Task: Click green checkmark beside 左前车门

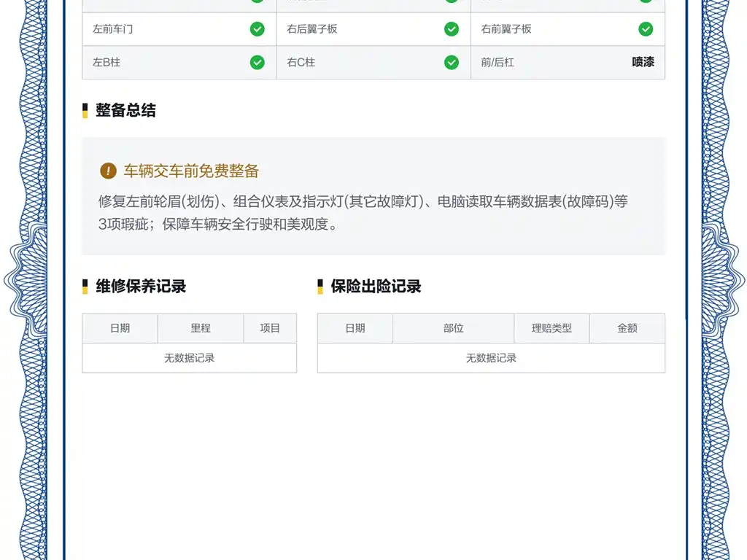Action: pyautogui.click(x=258, y=29)
